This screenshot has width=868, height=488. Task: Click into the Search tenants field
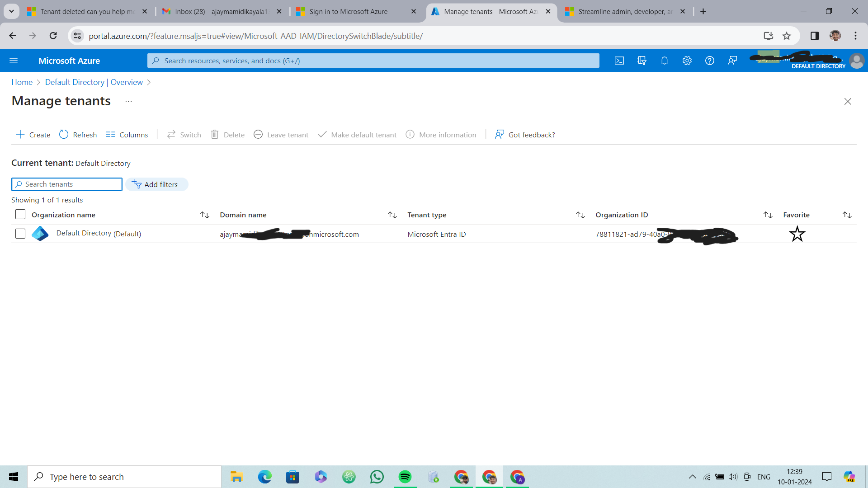67,184
